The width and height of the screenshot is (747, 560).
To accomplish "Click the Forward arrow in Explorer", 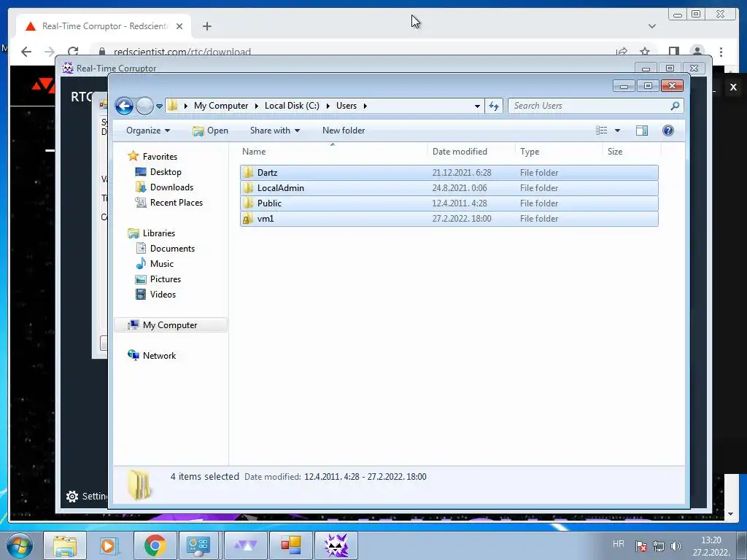I will point(144,106).
